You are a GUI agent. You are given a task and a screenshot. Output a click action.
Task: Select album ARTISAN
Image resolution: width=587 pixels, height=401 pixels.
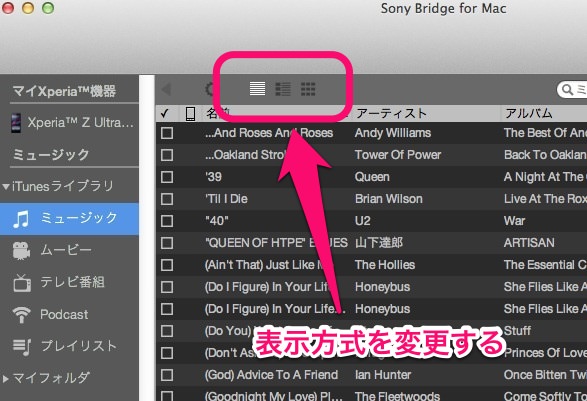(529, 243)
